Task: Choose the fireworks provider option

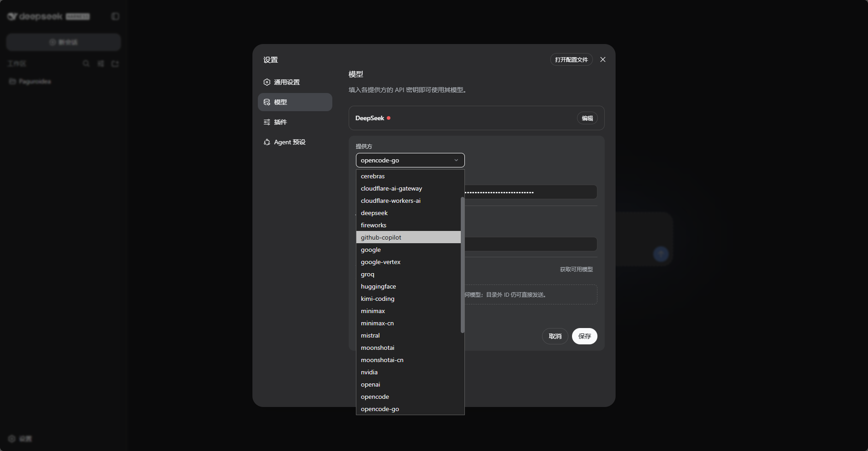Action: click(x=409, y=225)
